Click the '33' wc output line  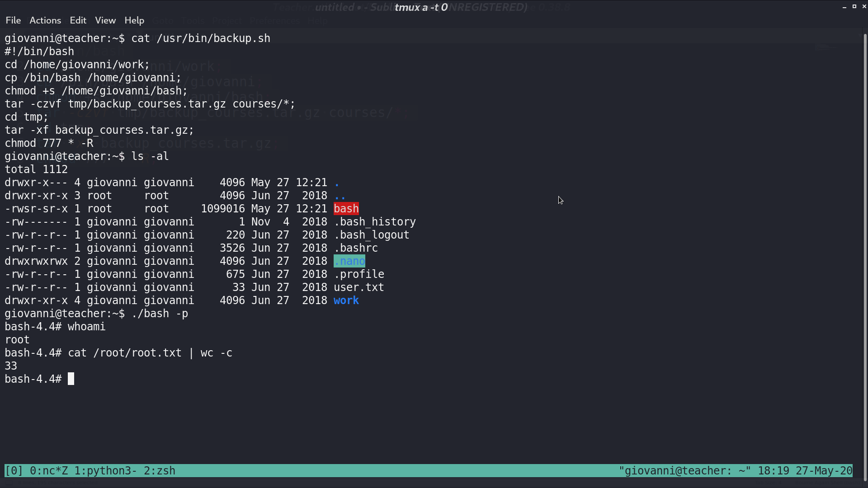coord(11,366)
